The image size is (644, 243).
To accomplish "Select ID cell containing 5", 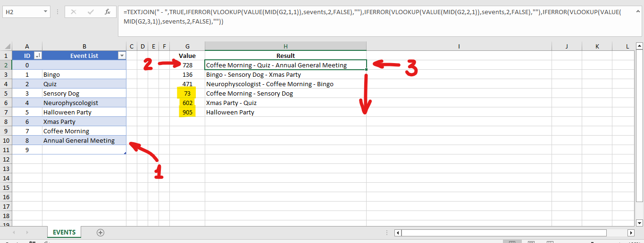I will click(x=27, y=112).
